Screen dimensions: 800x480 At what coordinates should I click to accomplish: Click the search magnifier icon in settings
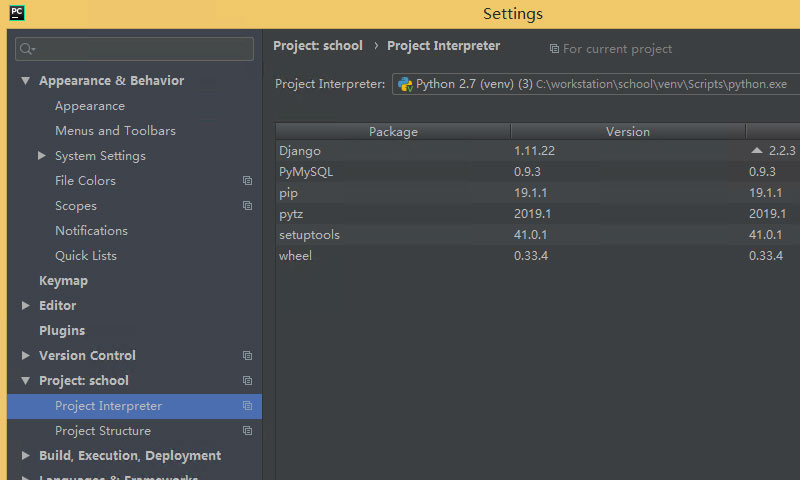pos(26,49)
